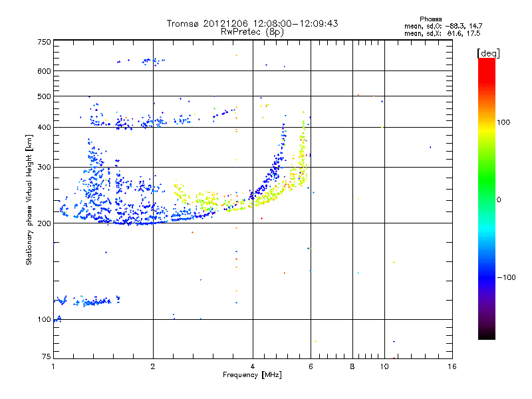532x399 pixels.
Task: Click the '[deg]' colorbar unit label
Action: point(488,53)
